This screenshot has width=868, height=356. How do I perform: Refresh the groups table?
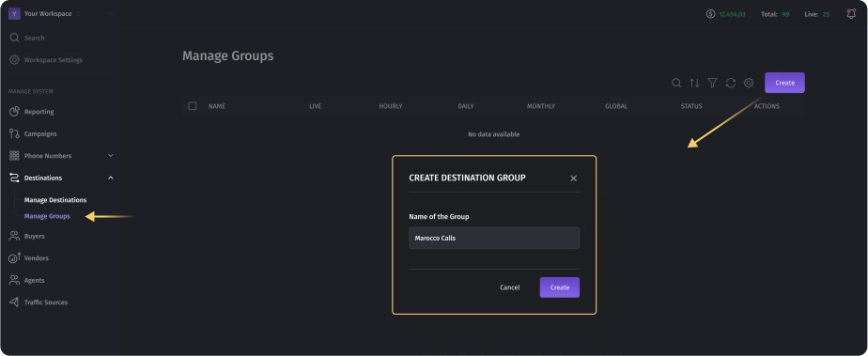[731, 83]
